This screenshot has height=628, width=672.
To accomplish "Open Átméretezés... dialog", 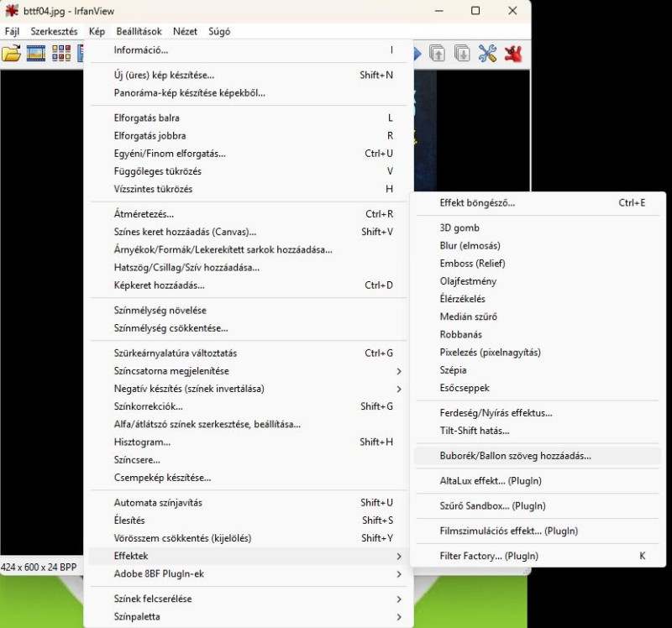I will click(x=249, y=214).
